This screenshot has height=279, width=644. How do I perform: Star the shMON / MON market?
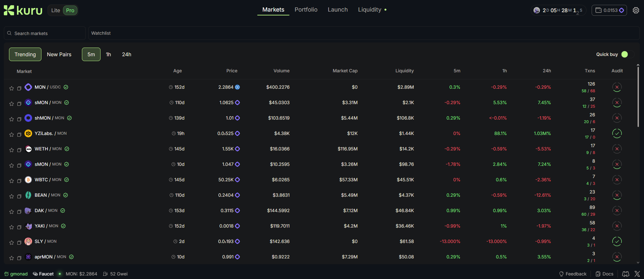[x=12, y=119]
